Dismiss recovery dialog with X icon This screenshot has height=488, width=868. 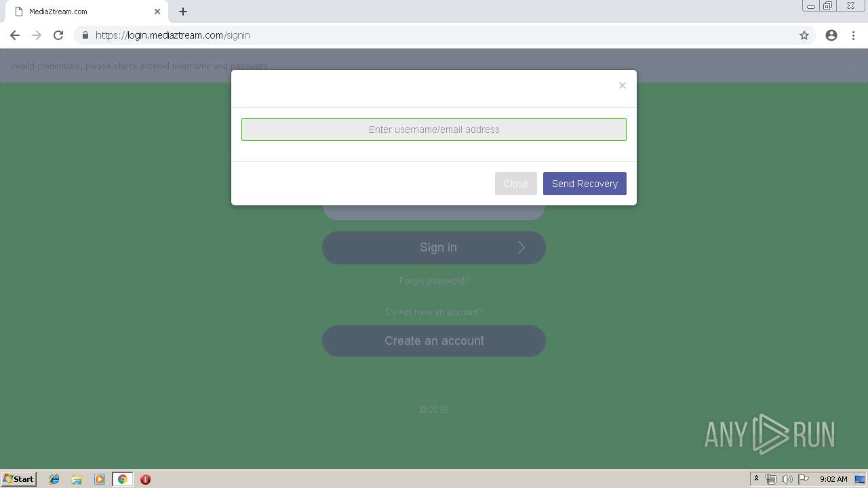tap(622, 85)
